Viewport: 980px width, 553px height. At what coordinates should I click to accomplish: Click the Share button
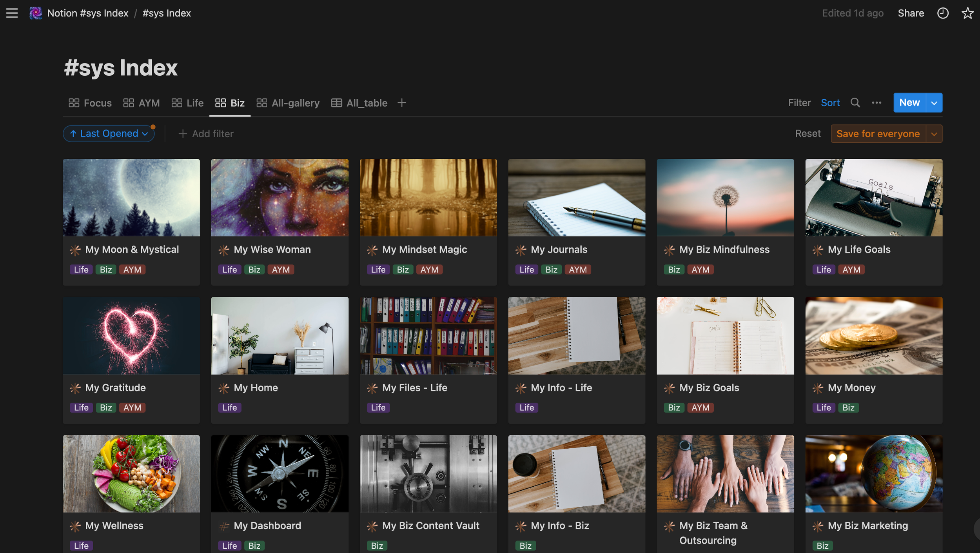(x=911, y=13)
